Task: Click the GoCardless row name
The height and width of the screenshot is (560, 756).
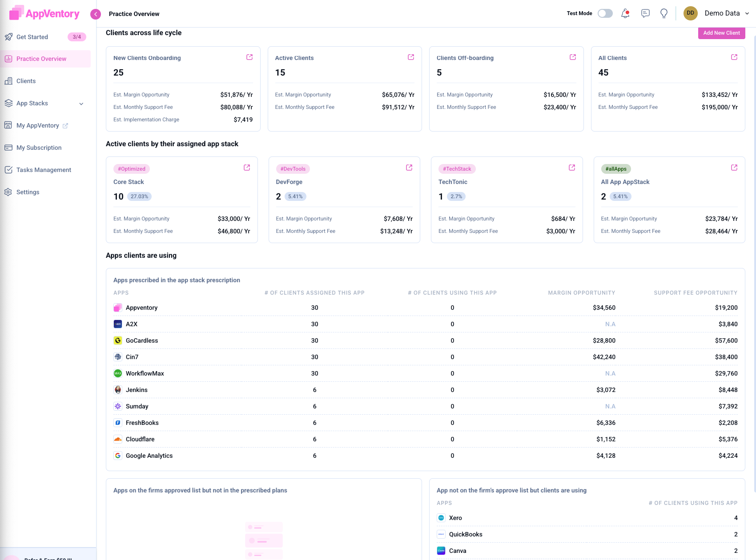Action: click(x=142, y=340)
